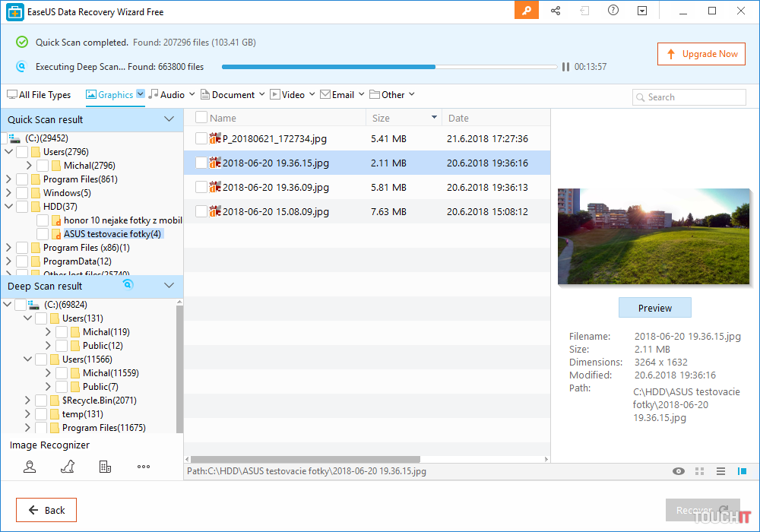Viewport: 760px width, 532px height.
Task: Select the building image recognizer icon
Action: pos(106,467)
